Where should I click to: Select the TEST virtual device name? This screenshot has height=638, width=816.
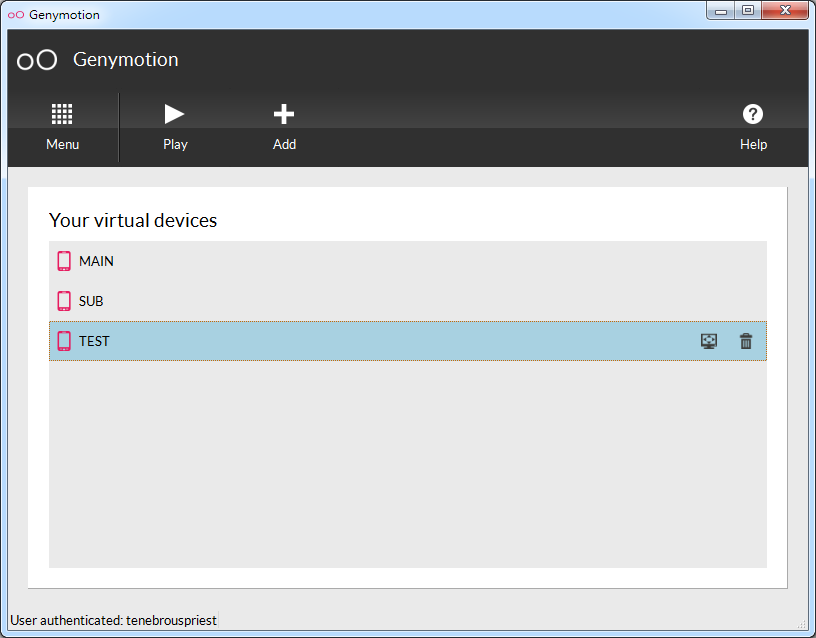(94, 341)
